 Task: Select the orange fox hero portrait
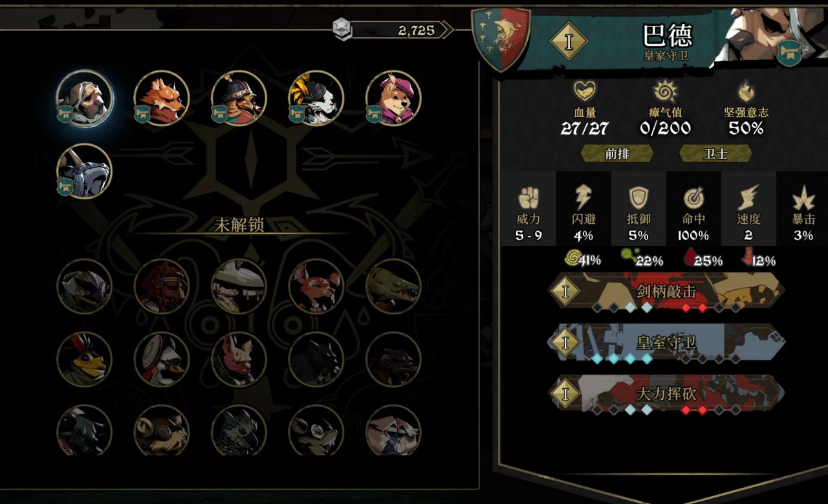162,98
